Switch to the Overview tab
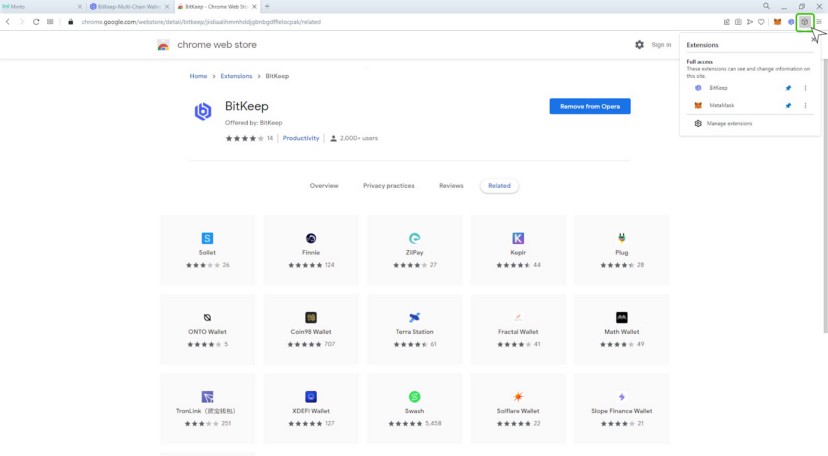The height and width of the screenshot is (456, 828). pos(324,186)
